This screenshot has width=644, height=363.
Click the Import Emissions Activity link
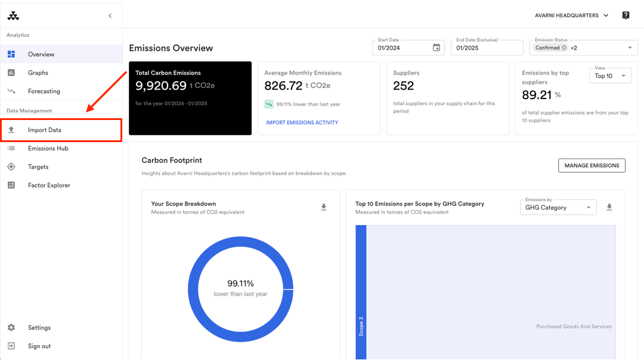302,122
